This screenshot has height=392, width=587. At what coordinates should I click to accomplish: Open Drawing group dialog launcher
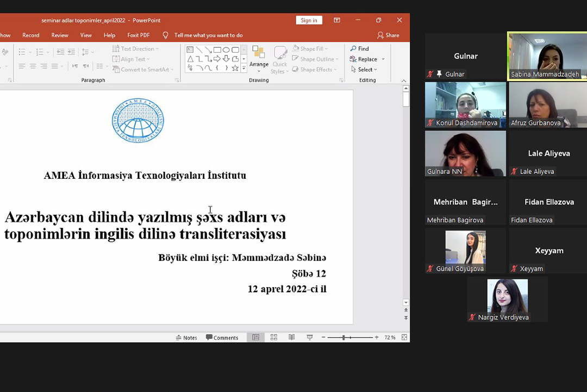pos(341,80)
